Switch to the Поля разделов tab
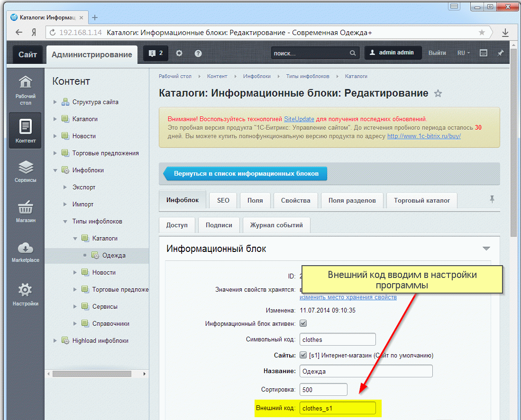Image resolution: width=521 pixels, height=420 pixels. (x=352, y=200)
